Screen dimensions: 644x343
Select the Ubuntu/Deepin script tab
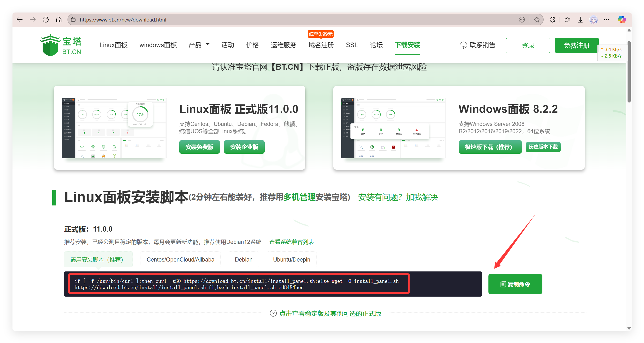point(292,259)
